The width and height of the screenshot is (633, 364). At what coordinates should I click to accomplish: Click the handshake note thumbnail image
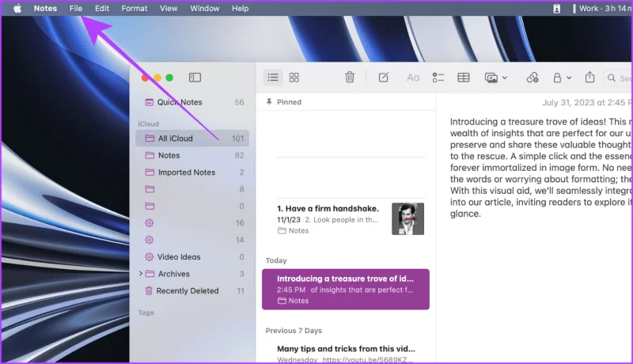click(x=407, y=218)
